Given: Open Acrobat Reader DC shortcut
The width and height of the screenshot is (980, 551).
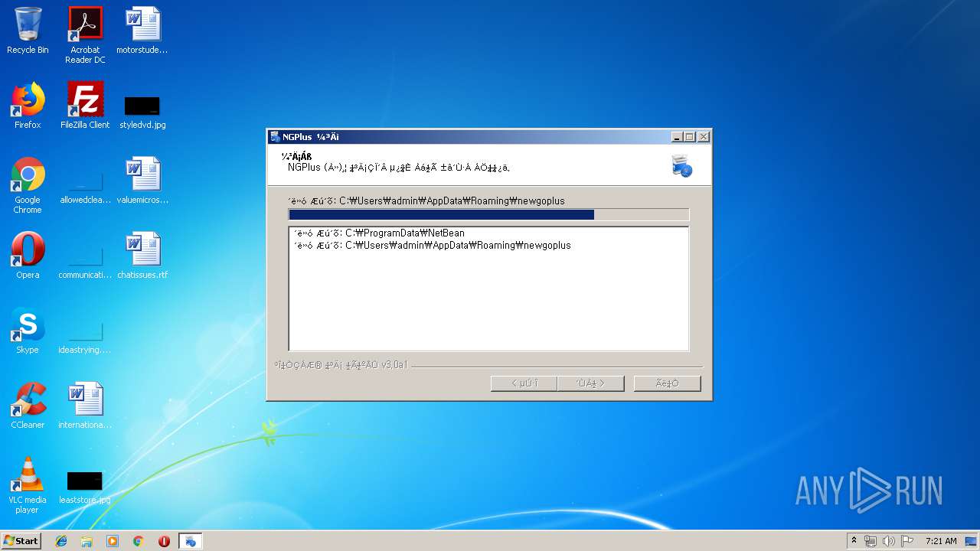Looking at the screenshot, I should pyautogui.click(x=85, y=35).
